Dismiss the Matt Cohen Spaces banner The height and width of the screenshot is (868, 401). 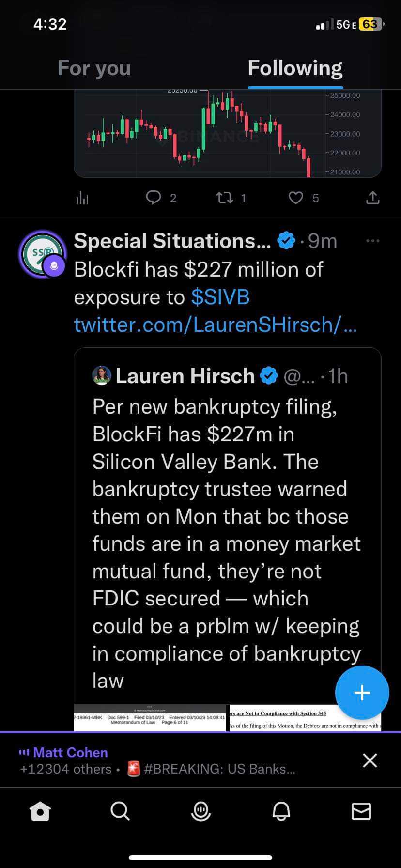(370, 760)
